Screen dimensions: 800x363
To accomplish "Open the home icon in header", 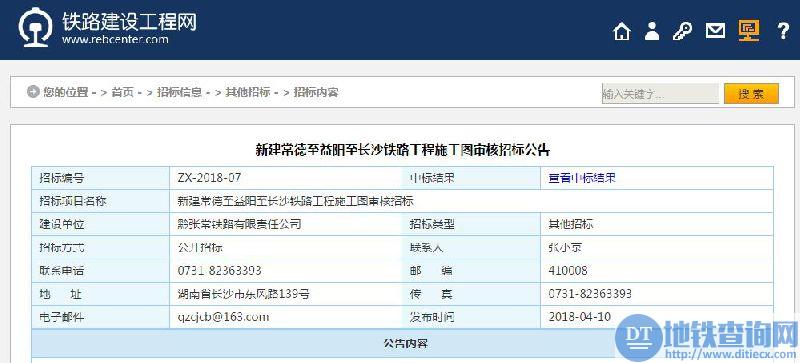I will coord(622,32).
